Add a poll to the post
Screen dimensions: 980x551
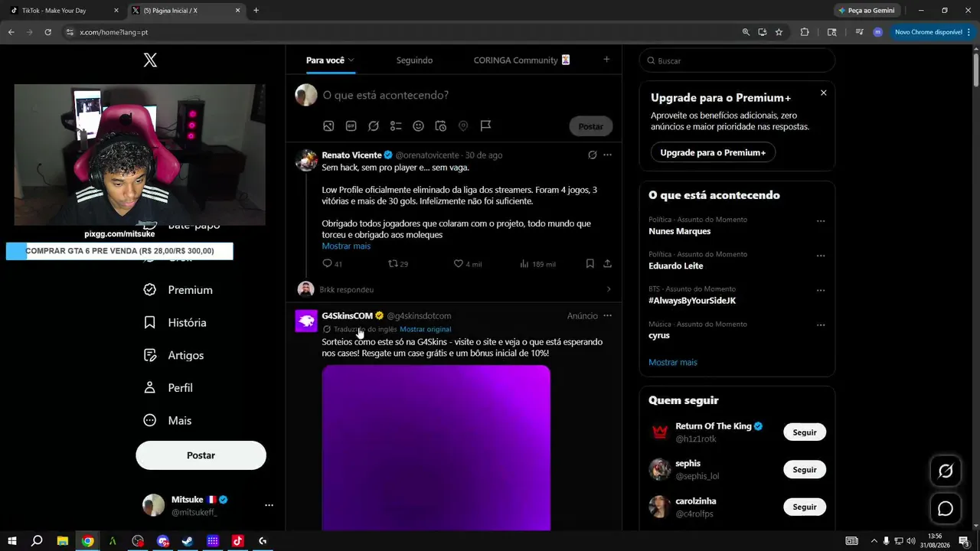pyautogui.click(x=396, y=126)
